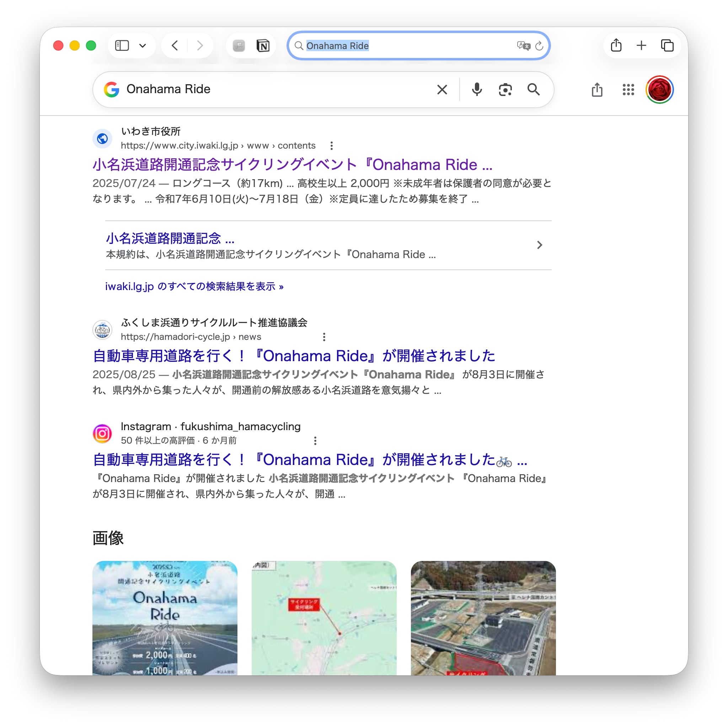Image resolution: width=728 pixels, height=728 pixels.
Task: Open Safari tab overview icon
Action: tap(667, 45)
